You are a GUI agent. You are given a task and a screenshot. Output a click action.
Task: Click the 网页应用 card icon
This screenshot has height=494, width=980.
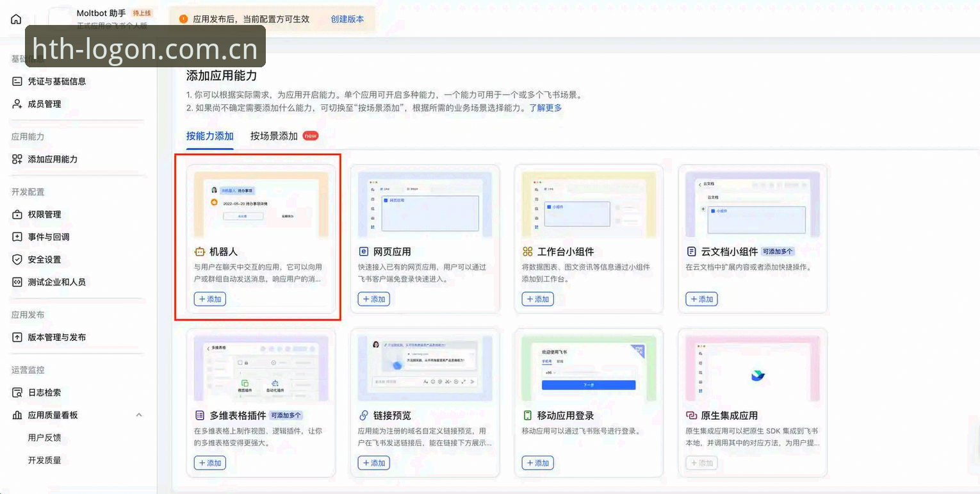363,252
